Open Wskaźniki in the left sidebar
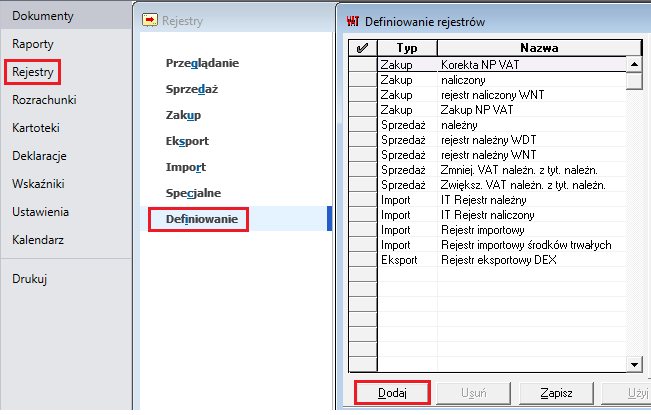 pos(38,184)
